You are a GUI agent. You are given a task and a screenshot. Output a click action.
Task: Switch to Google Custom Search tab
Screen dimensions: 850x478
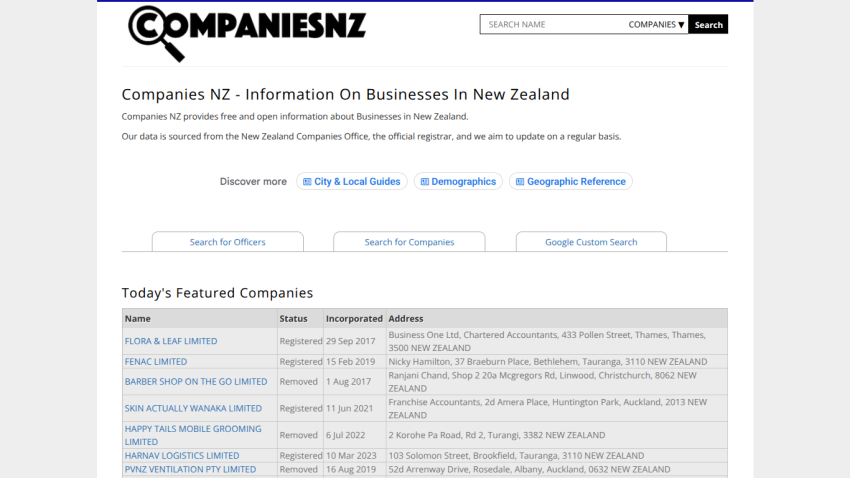tap(591, 242)
